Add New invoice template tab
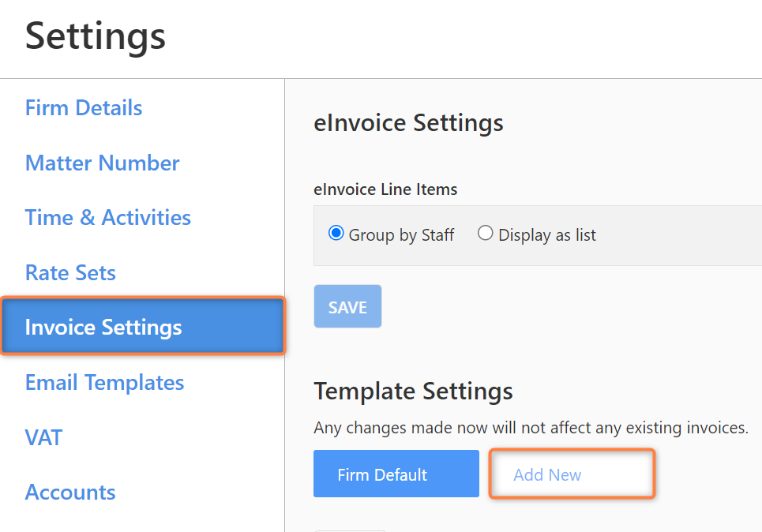Image resolution: width=762 pixels, height=532 pixels. 572,474
